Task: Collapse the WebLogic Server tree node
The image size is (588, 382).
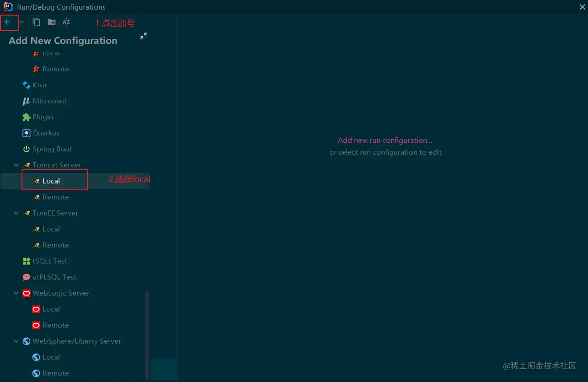Action: [x=16, y=293]
